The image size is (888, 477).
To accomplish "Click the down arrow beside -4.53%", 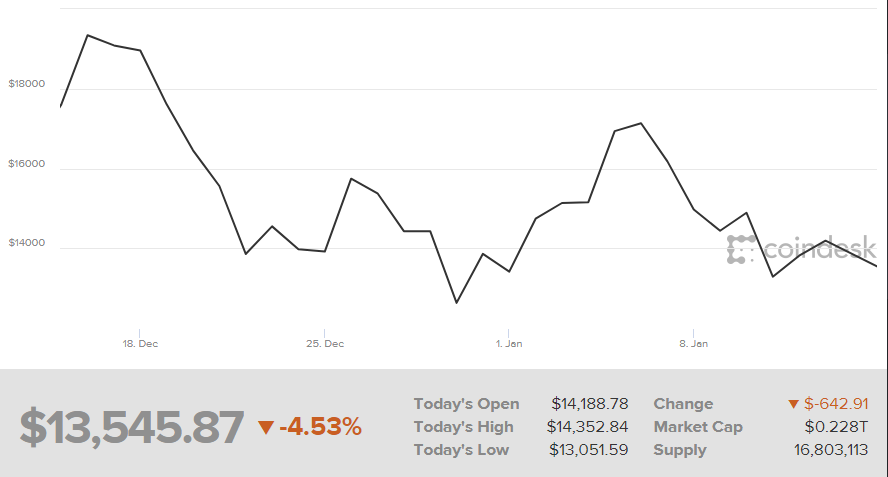I will click(x=265, y=428).
